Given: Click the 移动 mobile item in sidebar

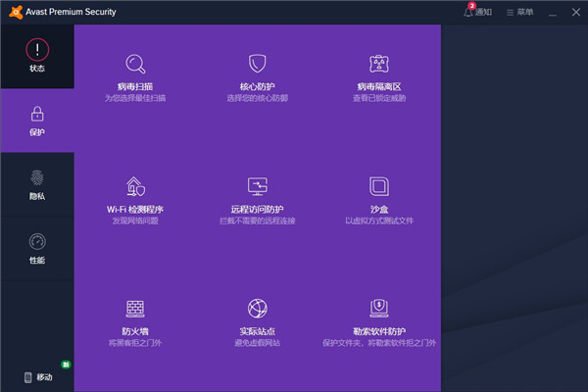Looking at the screenshot, I should tap(37, 376).
